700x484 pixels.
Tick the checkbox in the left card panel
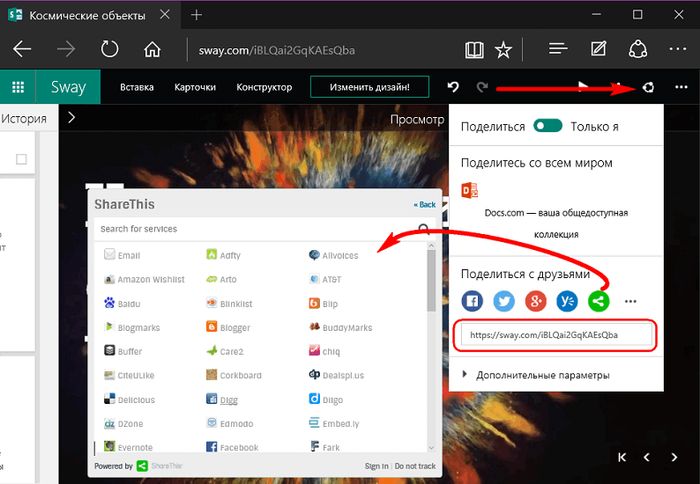(21, 159)
